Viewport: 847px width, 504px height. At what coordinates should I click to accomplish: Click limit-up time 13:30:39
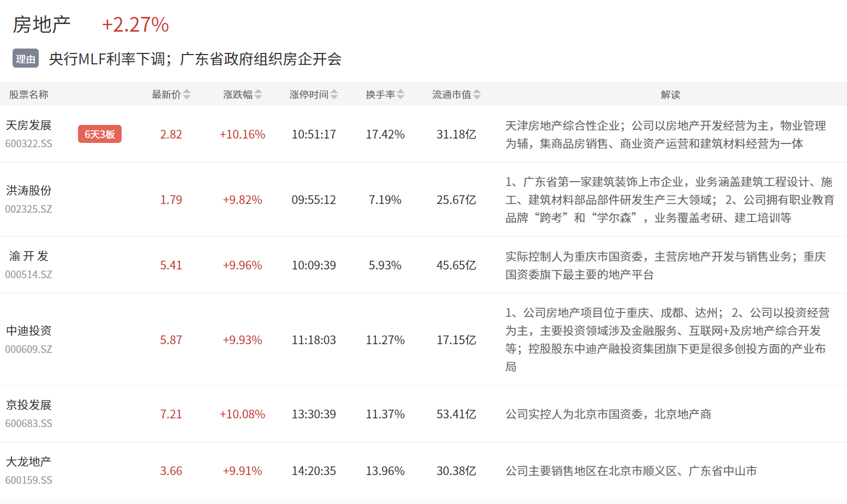point(314,414)
